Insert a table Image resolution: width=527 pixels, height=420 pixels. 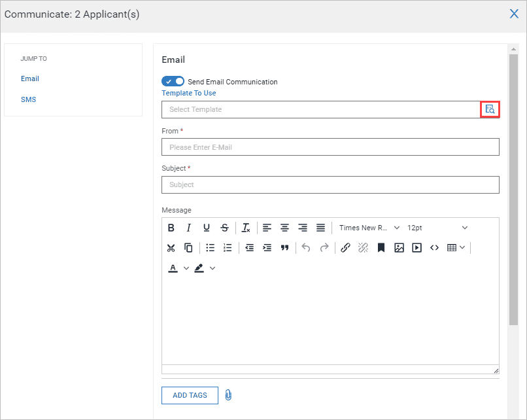pyautogui.click(x=452, y=248)
